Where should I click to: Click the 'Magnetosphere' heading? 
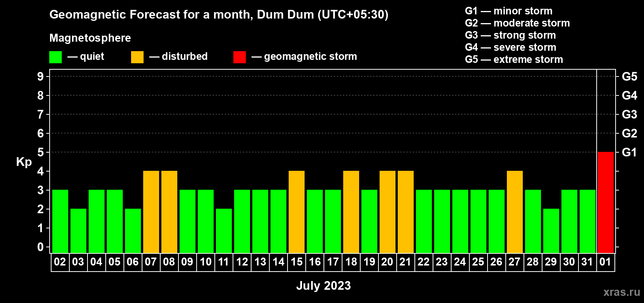click(x=90, y=38)
